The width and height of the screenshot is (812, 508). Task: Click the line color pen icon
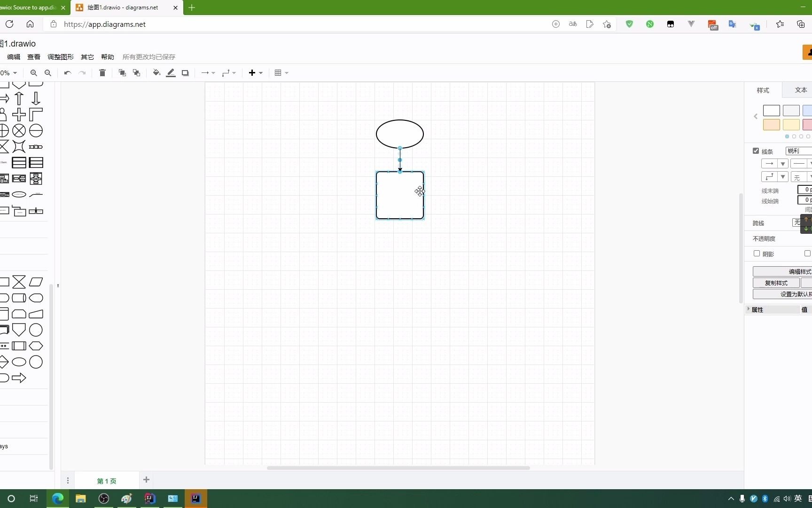pyautogui.click(x=171, y=73)
